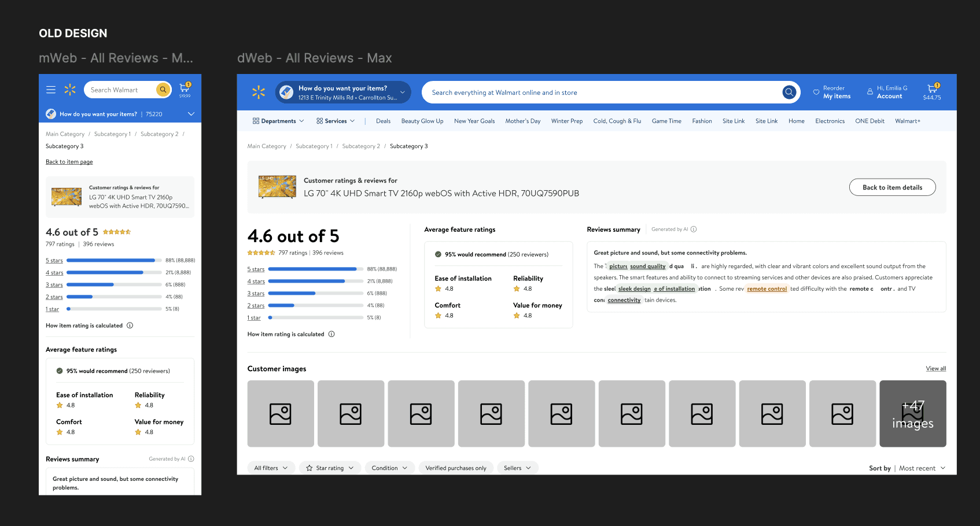
Task: Select 'Cold, Cough & Flu' nav item
Action: click(617, 121)
